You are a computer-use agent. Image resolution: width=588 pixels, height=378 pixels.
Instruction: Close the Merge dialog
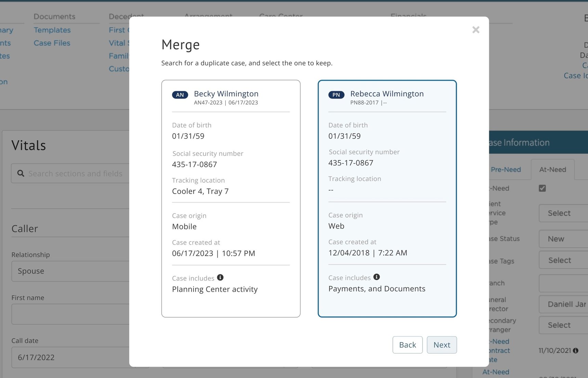coord(476,30)
